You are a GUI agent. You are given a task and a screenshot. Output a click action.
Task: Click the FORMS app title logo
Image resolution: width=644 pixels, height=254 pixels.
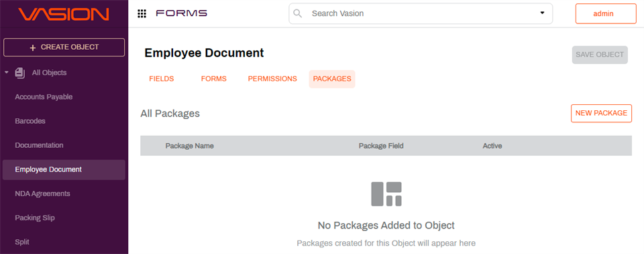coord(182,13)
